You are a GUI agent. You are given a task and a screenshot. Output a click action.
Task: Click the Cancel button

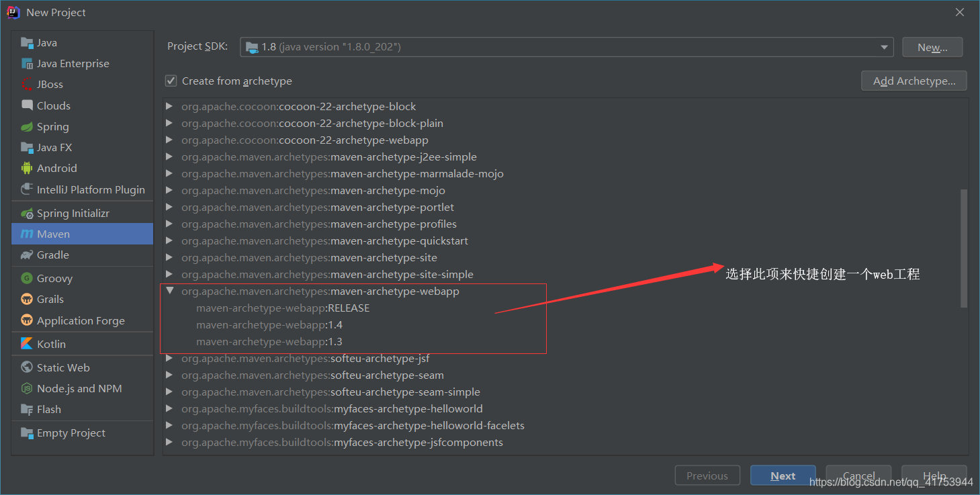(858, 476)
